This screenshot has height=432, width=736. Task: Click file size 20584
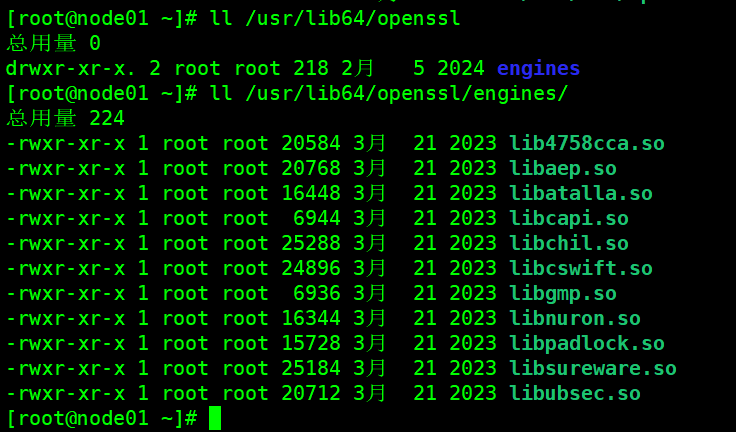(x=311, y=143)
